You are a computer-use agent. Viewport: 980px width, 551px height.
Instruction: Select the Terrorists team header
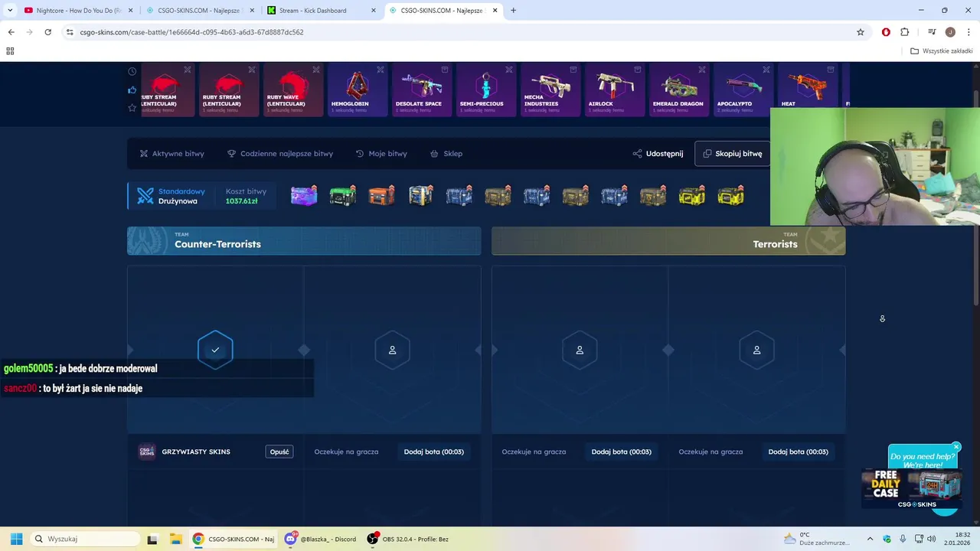click(x=668, y=240)
